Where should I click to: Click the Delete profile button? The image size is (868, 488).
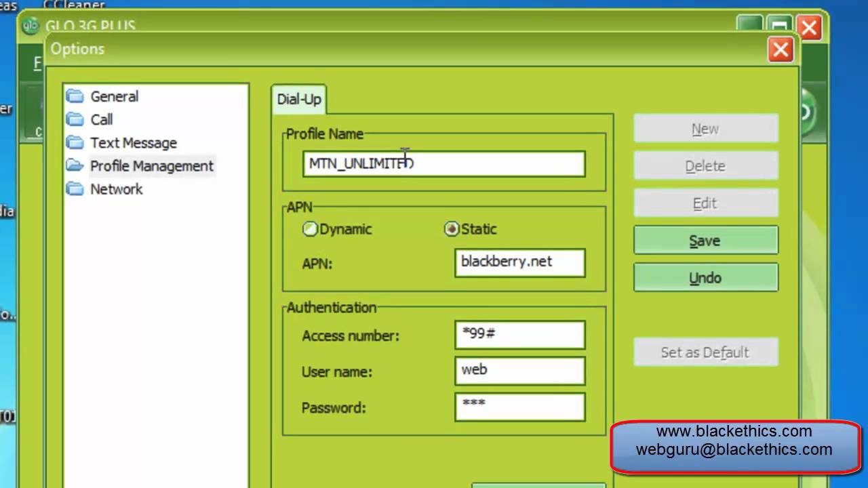click(x=705, y=166)
